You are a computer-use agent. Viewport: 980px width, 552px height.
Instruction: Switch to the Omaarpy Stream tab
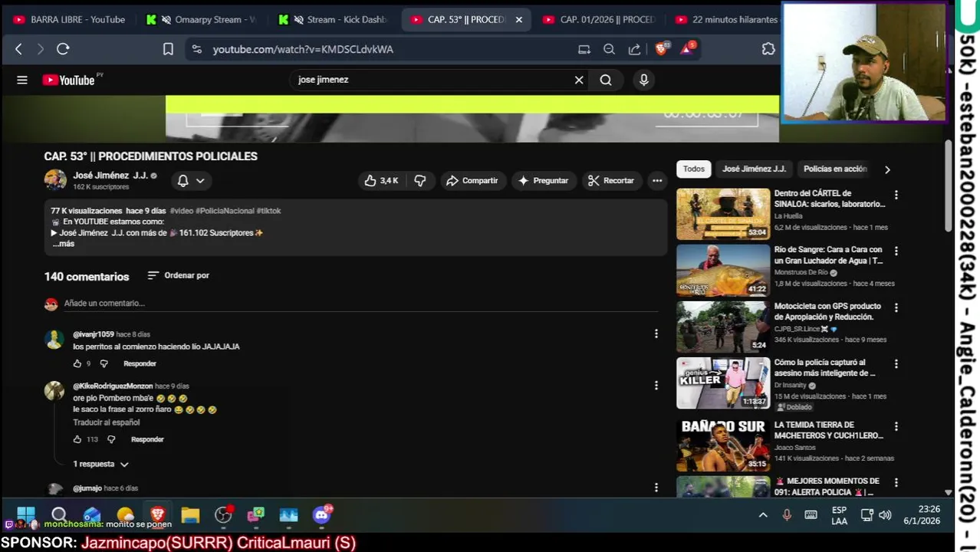coord(203,20)
